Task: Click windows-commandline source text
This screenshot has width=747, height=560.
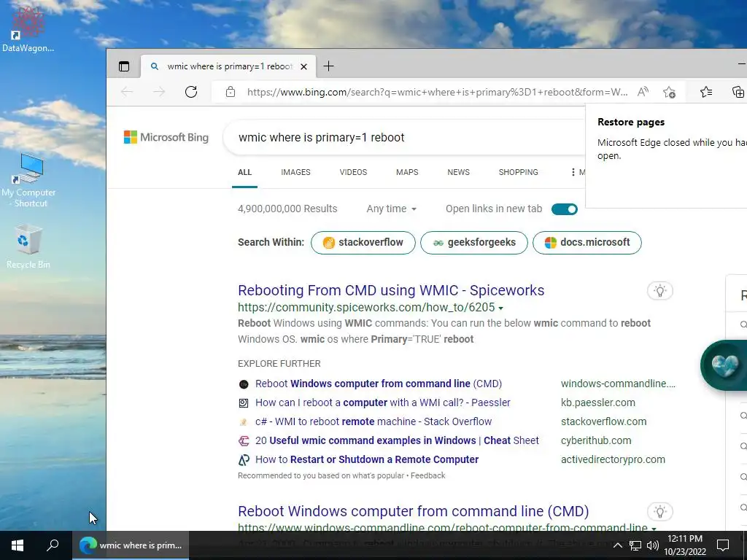Action: (618, 384)
